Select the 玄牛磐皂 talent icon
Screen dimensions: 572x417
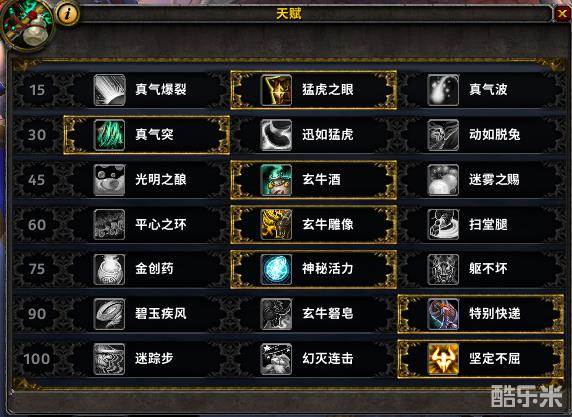(x=276, y=314)
